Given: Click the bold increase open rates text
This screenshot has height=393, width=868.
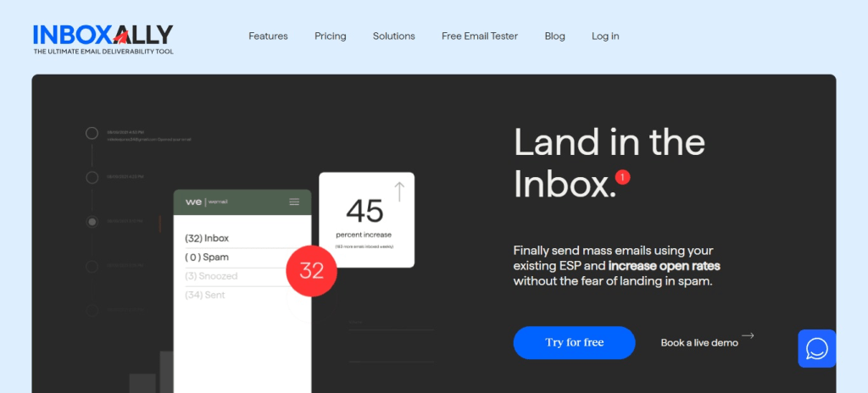Looking at the screenshot, I should tap(665, 266).
